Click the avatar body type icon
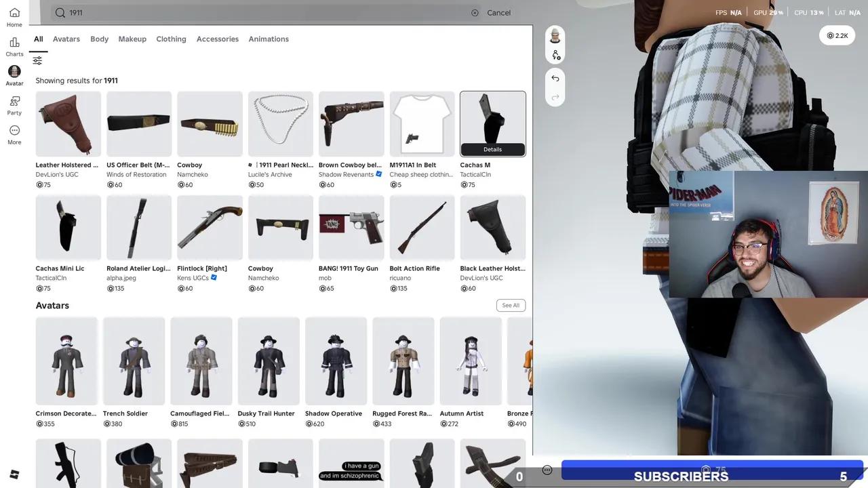 555,55
